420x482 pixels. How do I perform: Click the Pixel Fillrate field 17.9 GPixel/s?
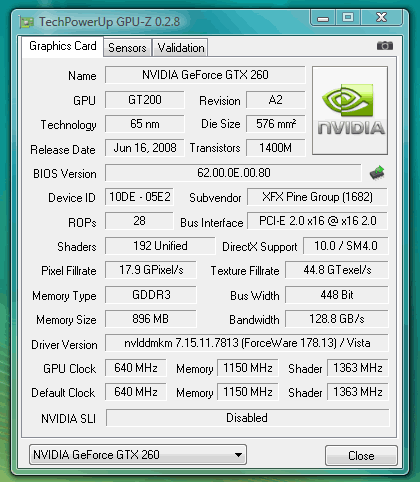click(x=151, y=270)
